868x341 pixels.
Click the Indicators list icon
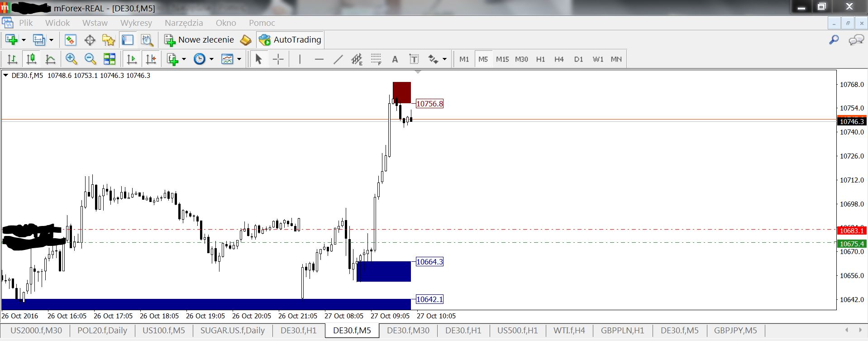click(172, 59)
